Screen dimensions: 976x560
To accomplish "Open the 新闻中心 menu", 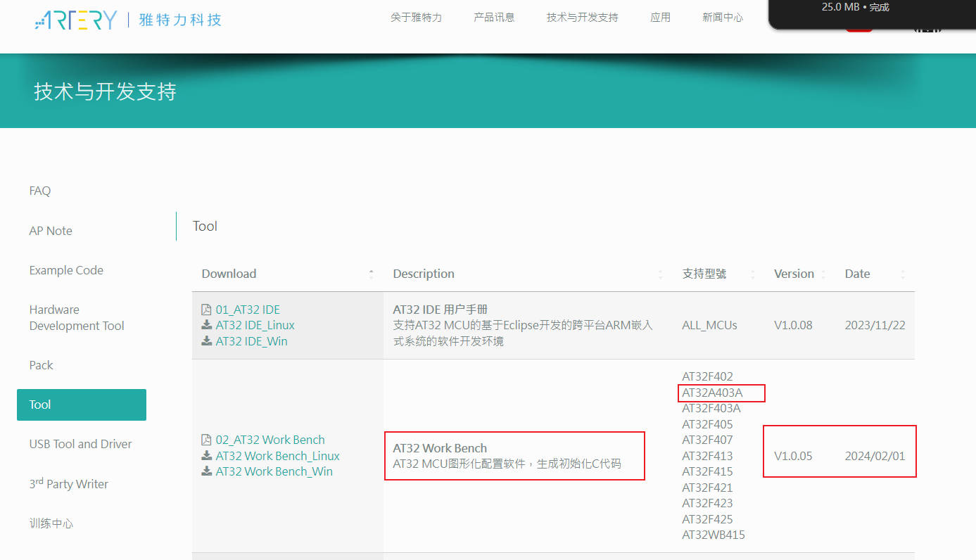I will coord(723,18).
